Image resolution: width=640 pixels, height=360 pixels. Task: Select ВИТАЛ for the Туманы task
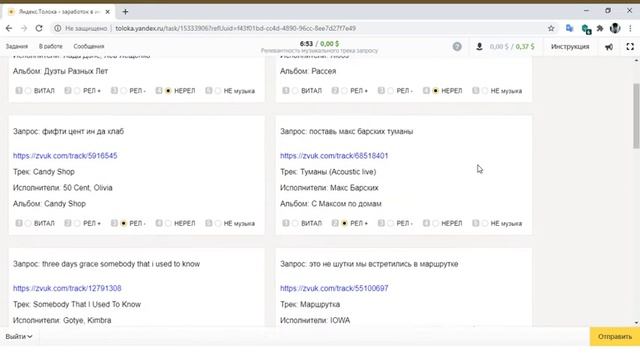(295, 223)
